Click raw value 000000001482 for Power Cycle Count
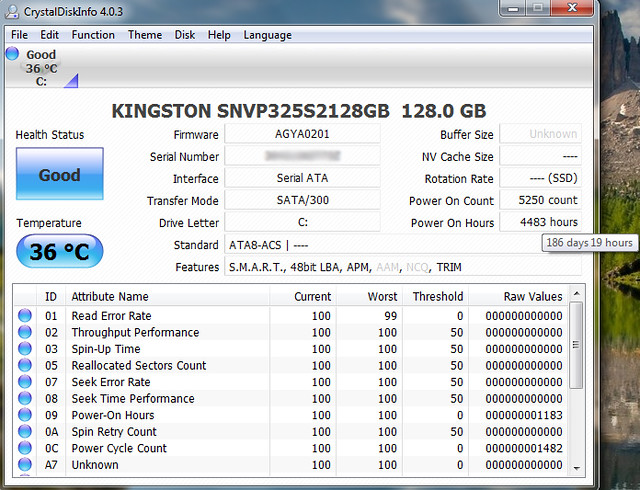 (x=524, y=448)
